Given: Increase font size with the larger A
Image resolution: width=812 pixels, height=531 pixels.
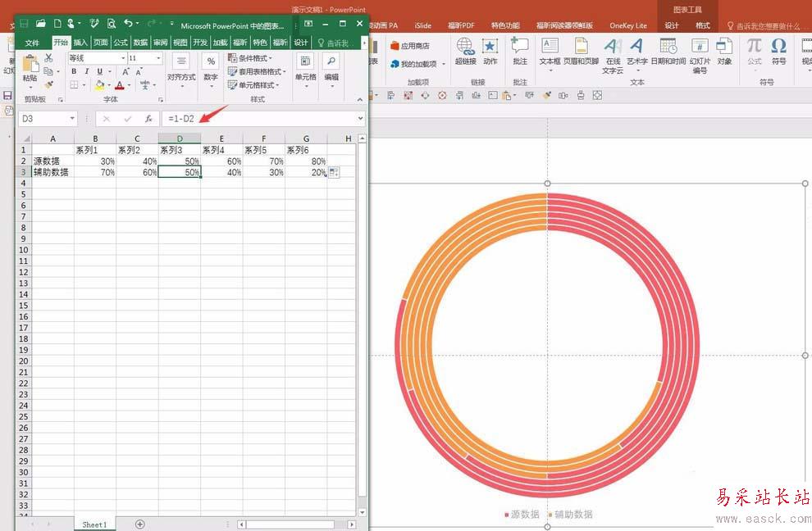Looking at the screenshot, I should tap(125, 71).
